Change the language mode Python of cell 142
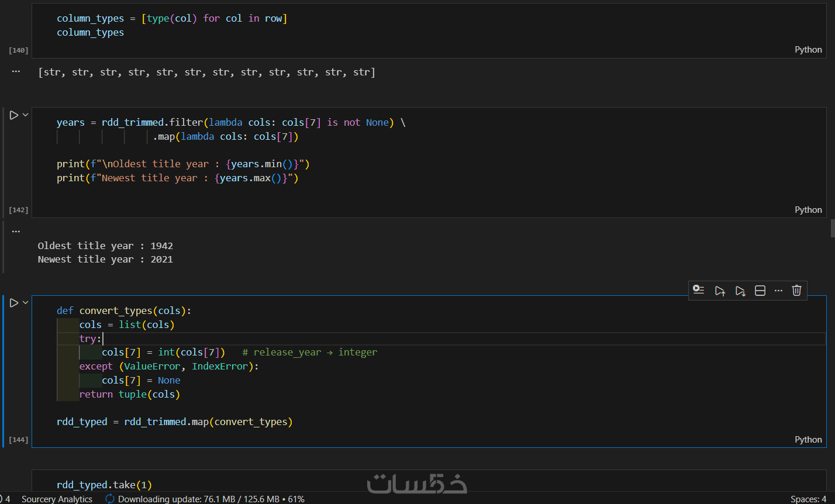835x504 pixels. point(808,210)
